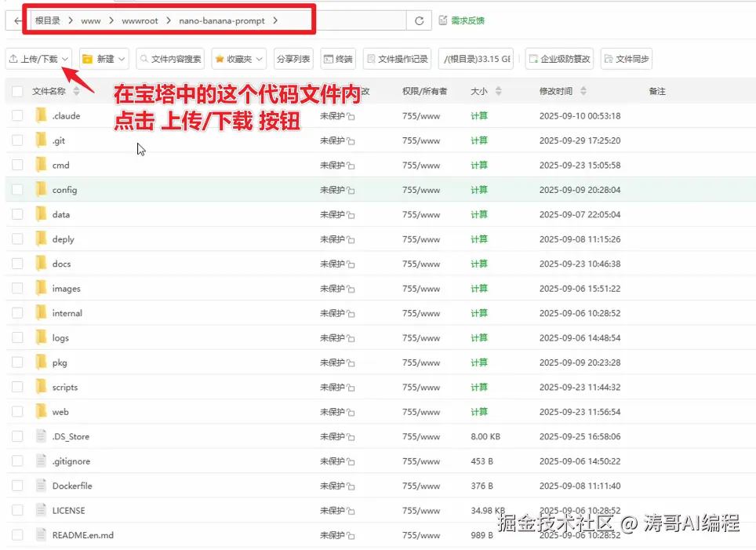Expand chevron after nano-banana-prompt breadcrumb
The width and height of the screenshot is (756, 550).
pyautogui.click(x=275, y=20)
